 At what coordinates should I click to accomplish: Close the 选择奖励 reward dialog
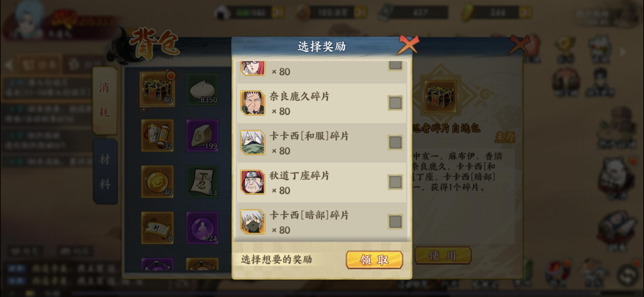[408, 45]
